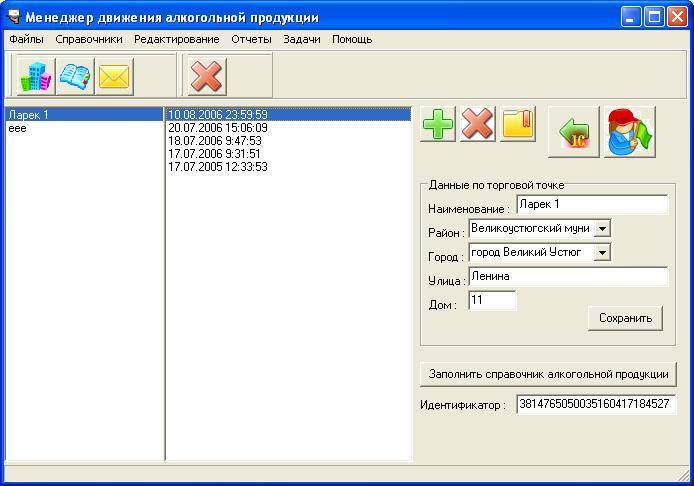Expand the Город dropdown list
This screenshot has height=486, width=694.
602,253
